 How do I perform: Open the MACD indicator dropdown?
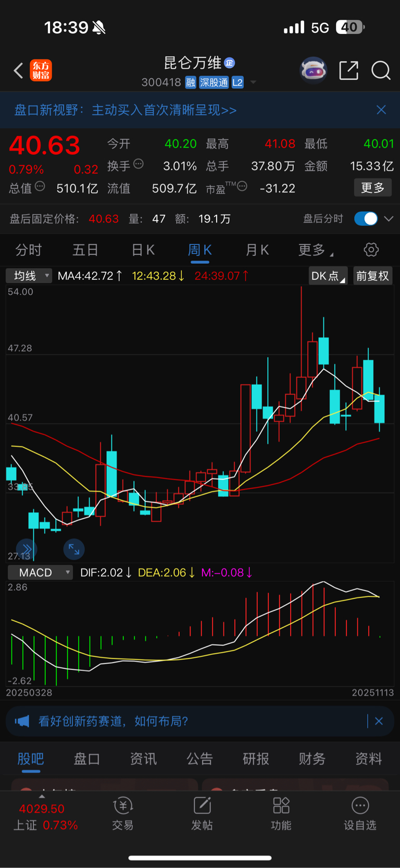coord(40,572)
